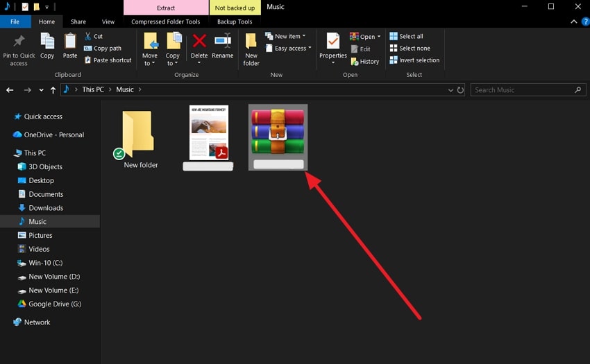Cut the selected file with scissors icon
The width and height of the screenshot is (590, 364).
tap(93, 36)
